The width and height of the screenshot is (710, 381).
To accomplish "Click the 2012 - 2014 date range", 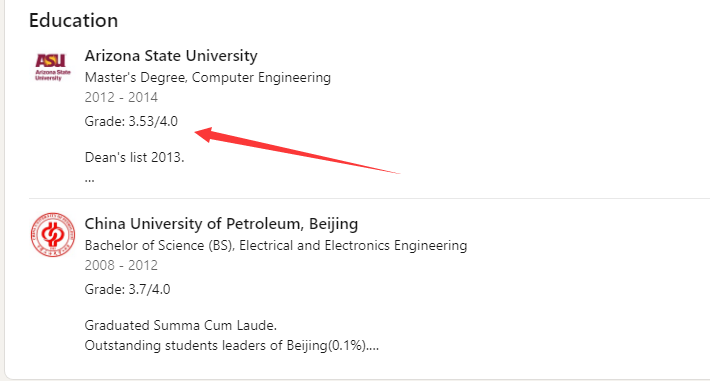I will [121, 97].
